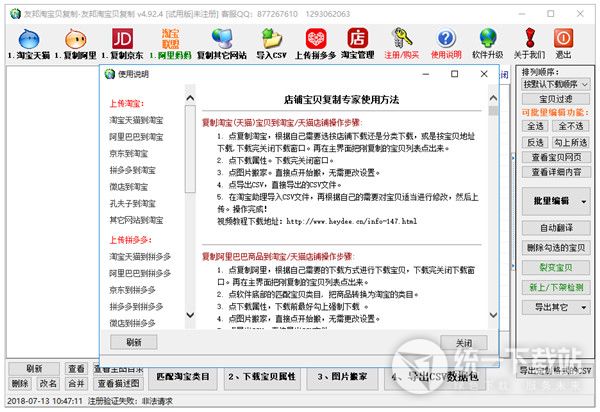This screenshot has height=412, width=600.
Task: Click 关闭 button in 使用说明 dialog
Action: pos(464,343)
